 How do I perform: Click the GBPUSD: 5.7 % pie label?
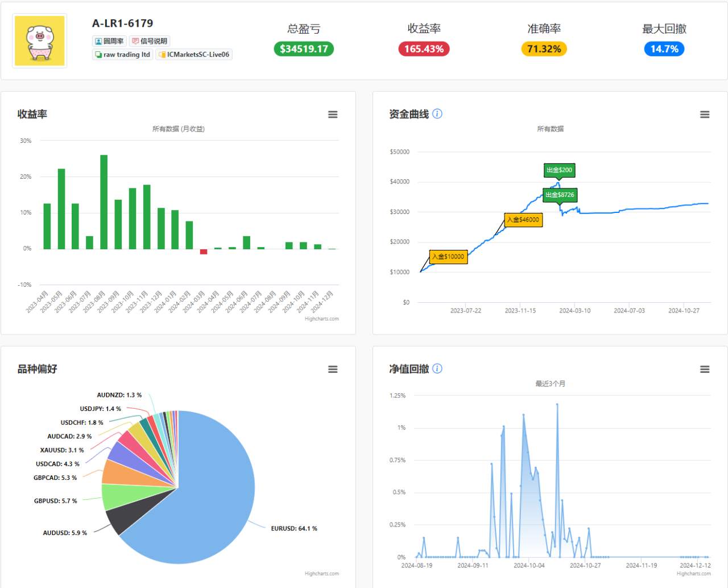click(56, 501)
